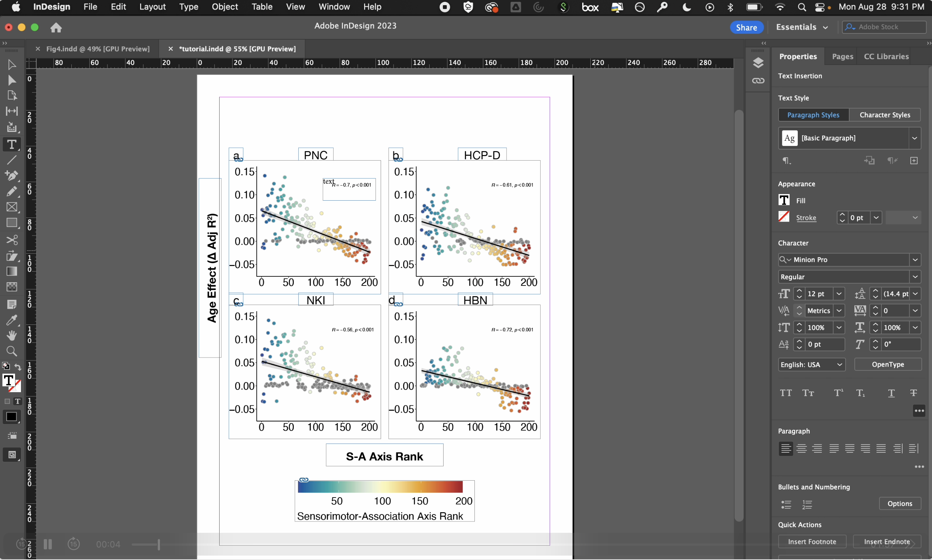Open the Layers panel icon

click(x=758, y=62)
